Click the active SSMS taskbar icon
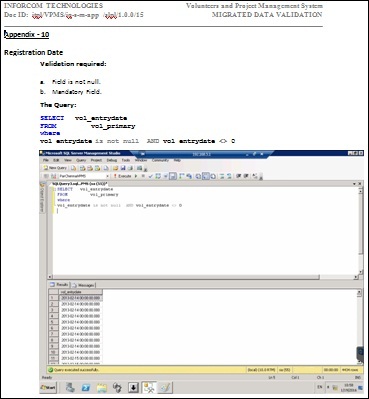 pyautogui.click(x=149, y=387)
